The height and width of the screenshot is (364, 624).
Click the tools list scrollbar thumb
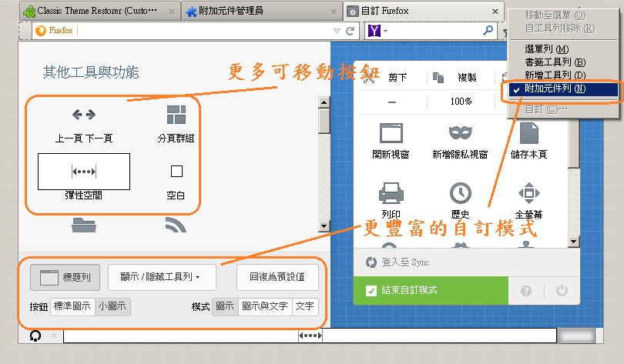324,121
